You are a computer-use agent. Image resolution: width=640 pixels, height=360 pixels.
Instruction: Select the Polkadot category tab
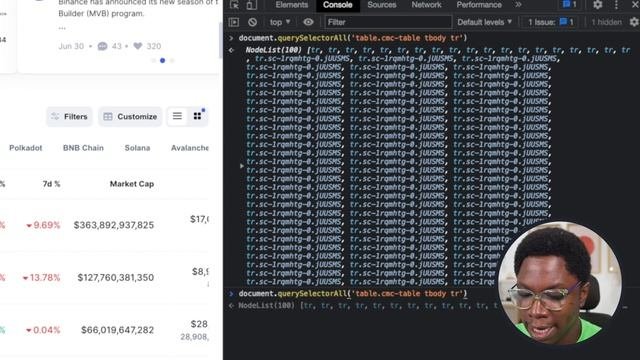point(26,148)
